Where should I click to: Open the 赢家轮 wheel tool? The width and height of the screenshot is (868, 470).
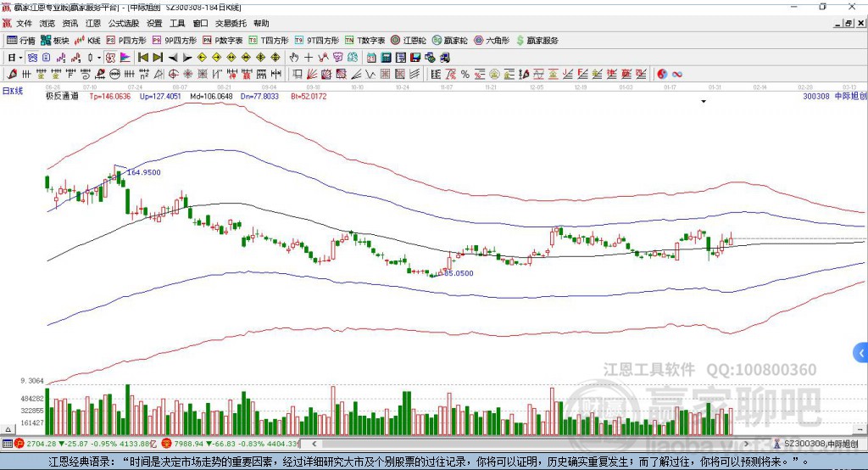[x=450, y=41]
